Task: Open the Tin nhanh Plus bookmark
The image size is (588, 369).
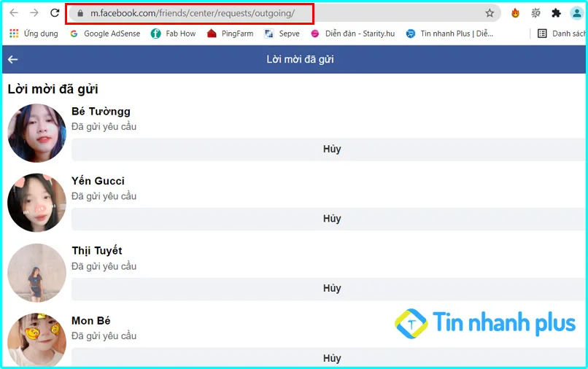Action: [x=449, y=34]
